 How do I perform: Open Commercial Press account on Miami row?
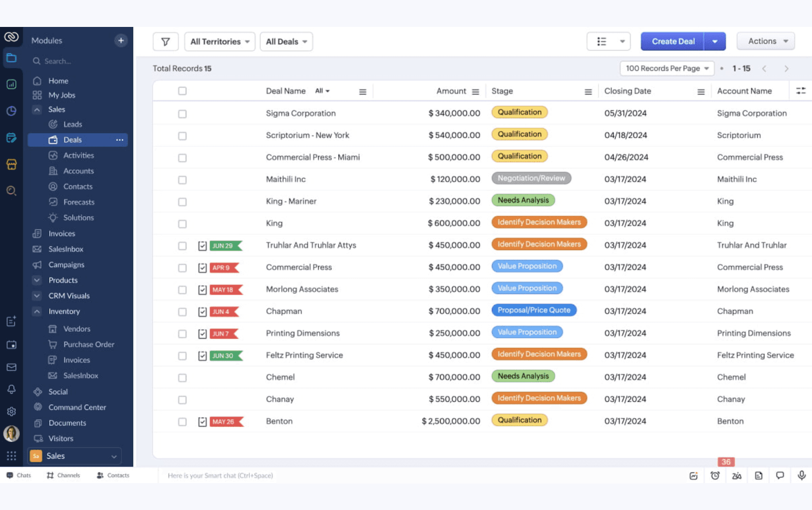point(750,157)
